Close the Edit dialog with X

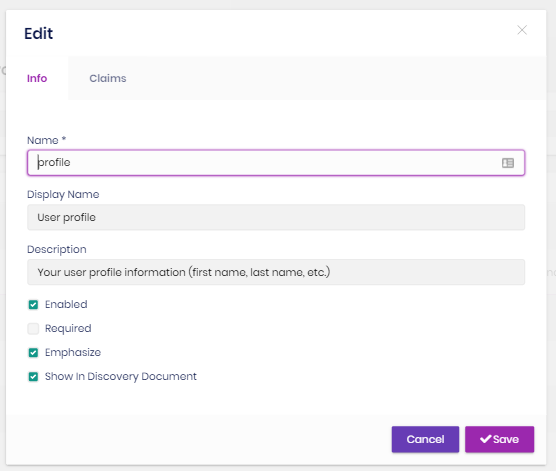[522, 30]
